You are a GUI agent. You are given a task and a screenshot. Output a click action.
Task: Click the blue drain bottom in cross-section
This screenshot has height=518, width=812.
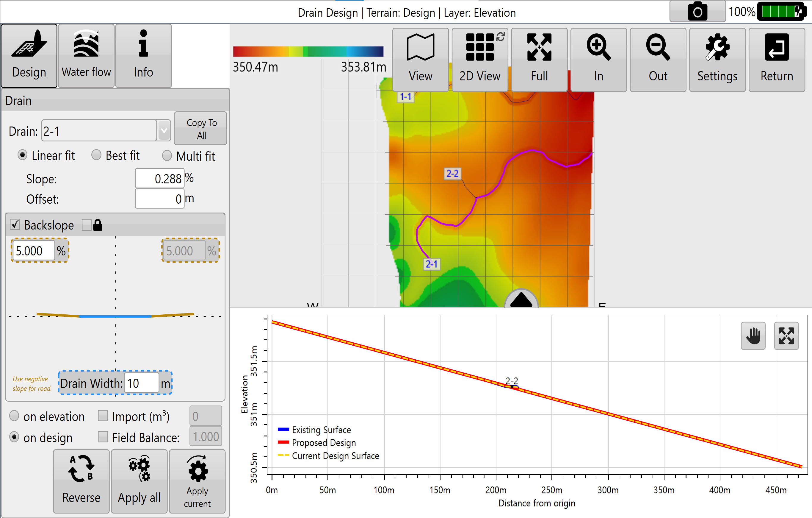(115, 316)
